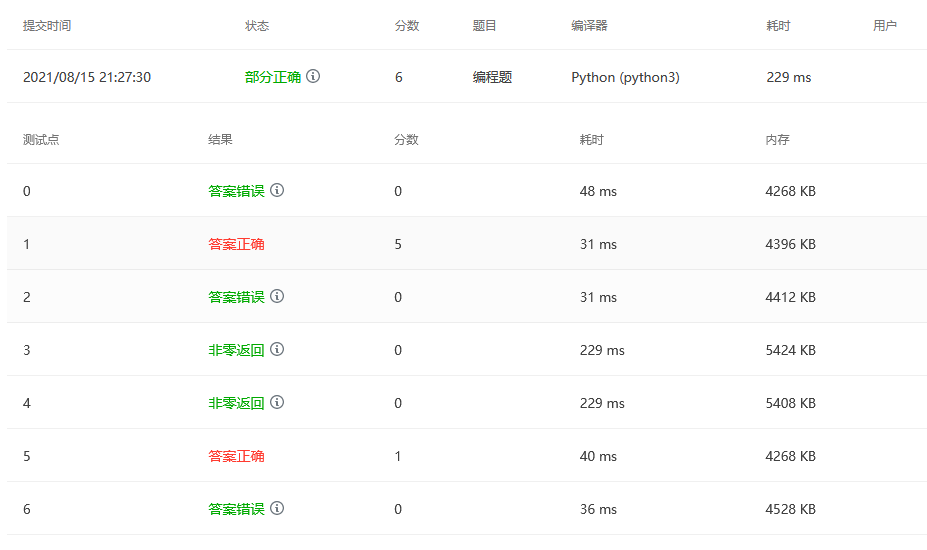Click info icon for test point 2 答案错误
The width and height of the screenshot is (927, 550).
click(277, 296)
